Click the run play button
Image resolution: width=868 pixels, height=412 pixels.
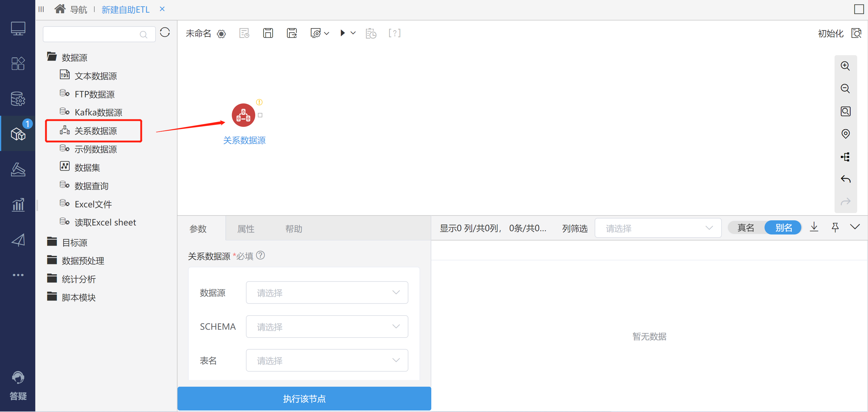coord(342,33)
